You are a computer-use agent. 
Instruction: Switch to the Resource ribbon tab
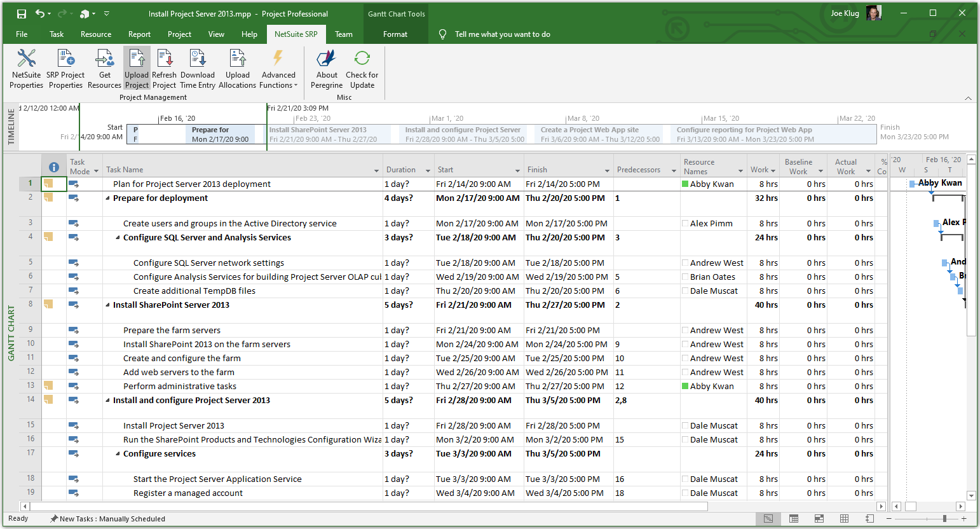tap(96, 34)
